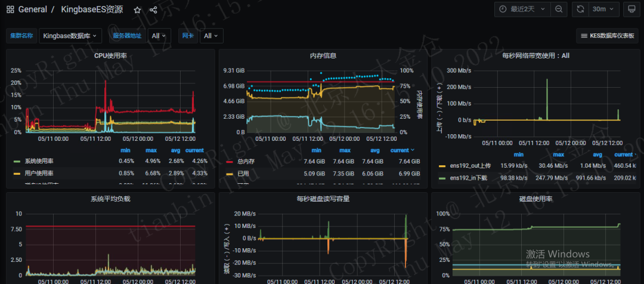Click the share dashboard icon
644x284 pixels.
coord(153,10)
